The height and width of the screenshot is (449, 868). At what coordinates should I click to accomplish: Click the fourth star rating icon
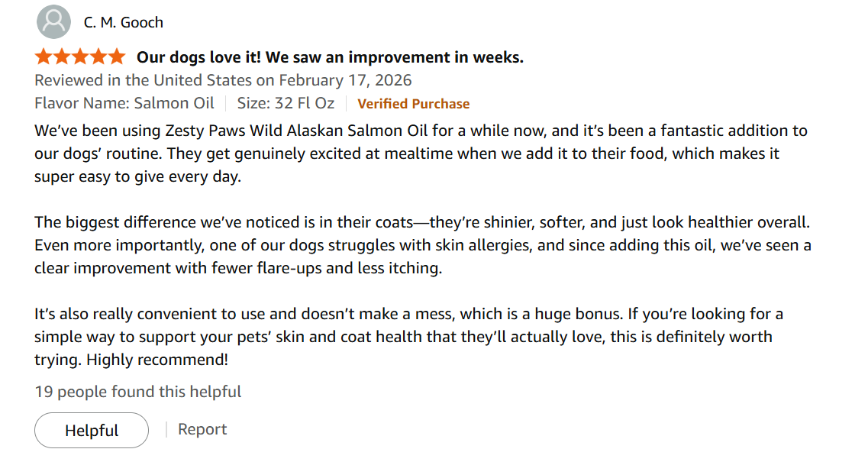[x=98, y=55]
